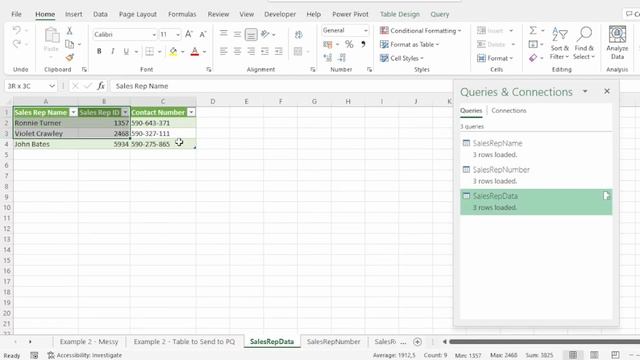Image resolution: width=640 pixels, height=360 pixels.
Task: Click the Cut scissors icon
Action: (69, 31)
